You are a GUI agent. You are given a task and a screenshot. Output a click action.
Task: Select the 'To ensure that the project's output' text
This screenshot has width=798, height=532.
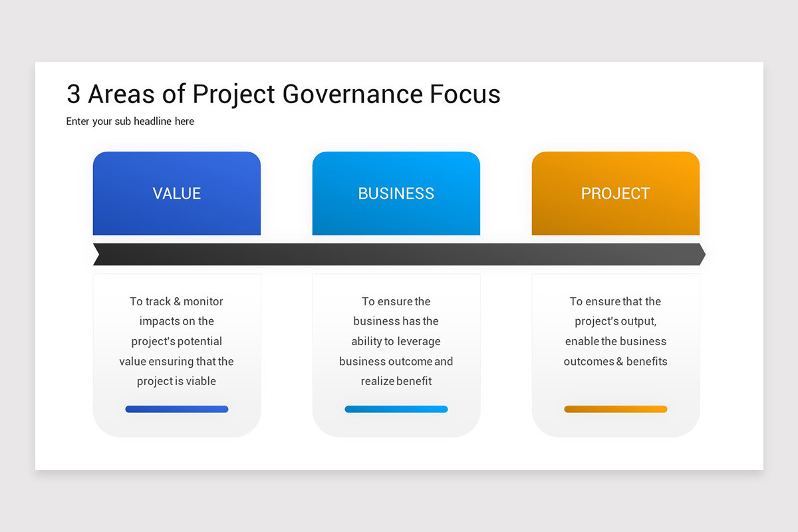616,331
